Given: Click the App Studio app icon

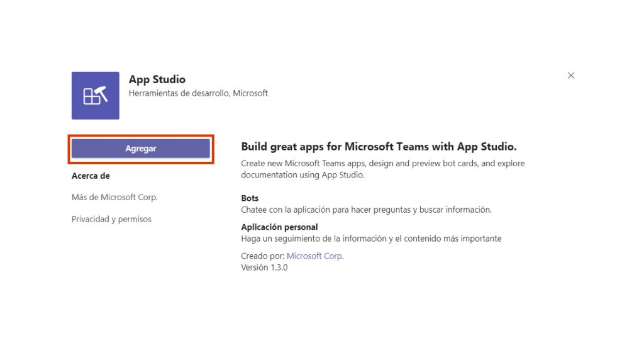Looking at the screenshot, I should (96, 96).
